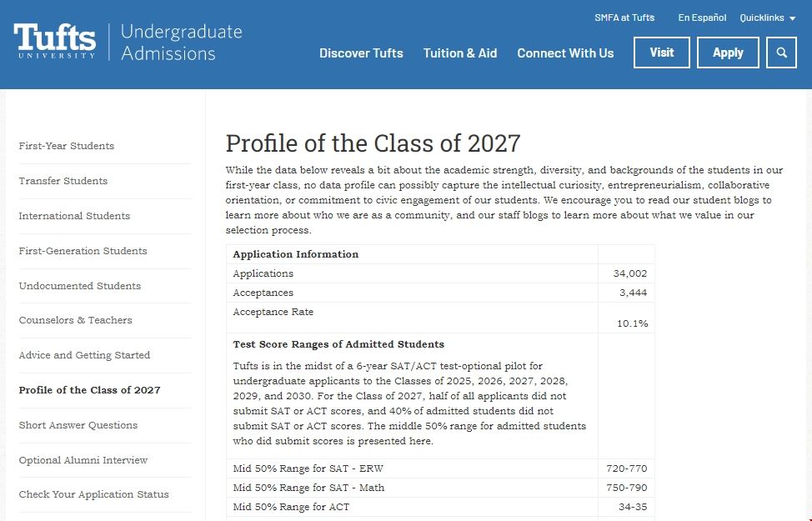Open the SMFA at Tufts link
Image resolution: width=812 pixels, height=521 pixels.
(x=624, y=18)
